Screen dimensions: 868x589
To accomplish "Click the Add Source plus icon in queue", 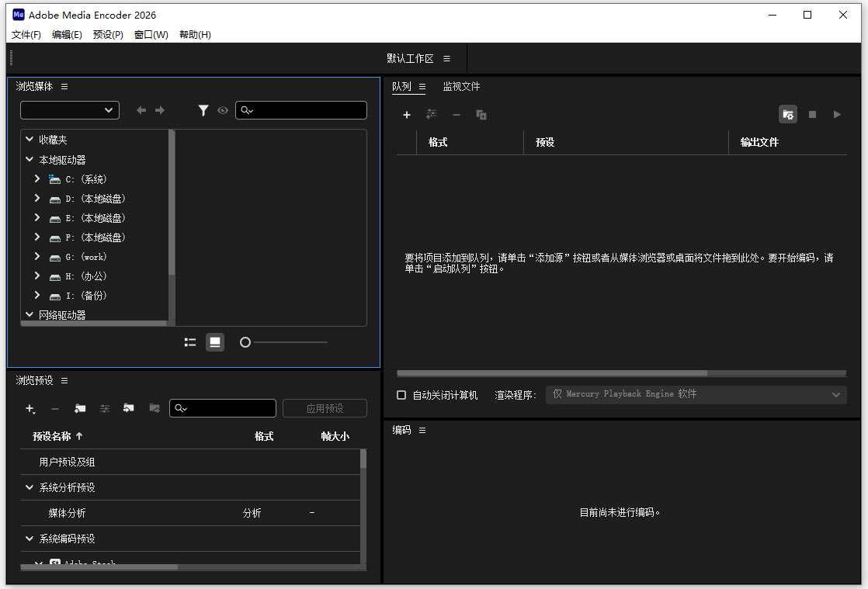I will click(x=407, y=114).
